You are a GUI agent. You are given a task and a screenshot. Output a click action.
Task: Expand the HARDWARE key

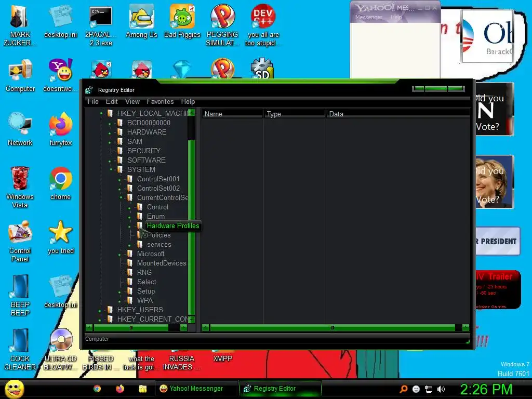click(110, 134)
